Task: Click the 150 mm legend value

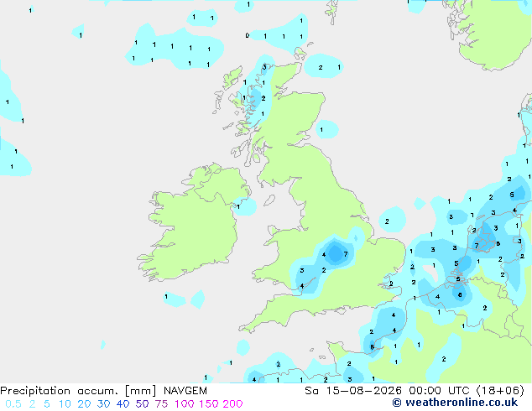Action: [x=209, y=404]
